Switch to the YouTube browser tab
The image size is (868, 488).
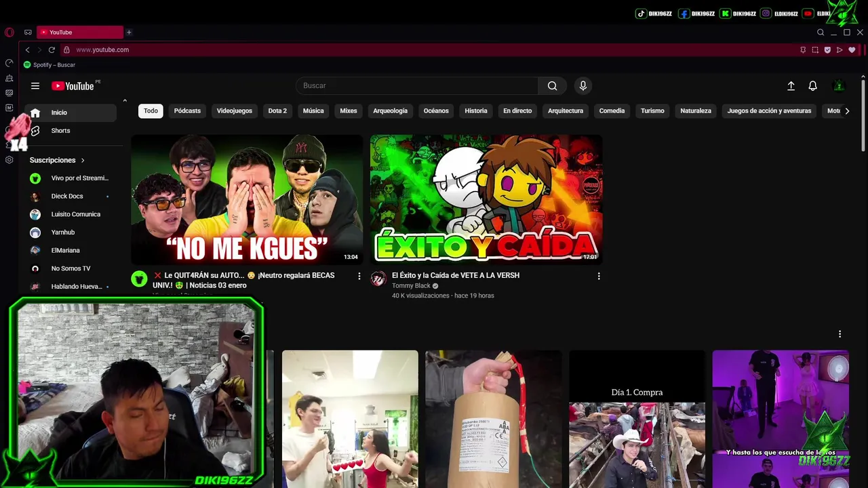click(x=80, y=32)
